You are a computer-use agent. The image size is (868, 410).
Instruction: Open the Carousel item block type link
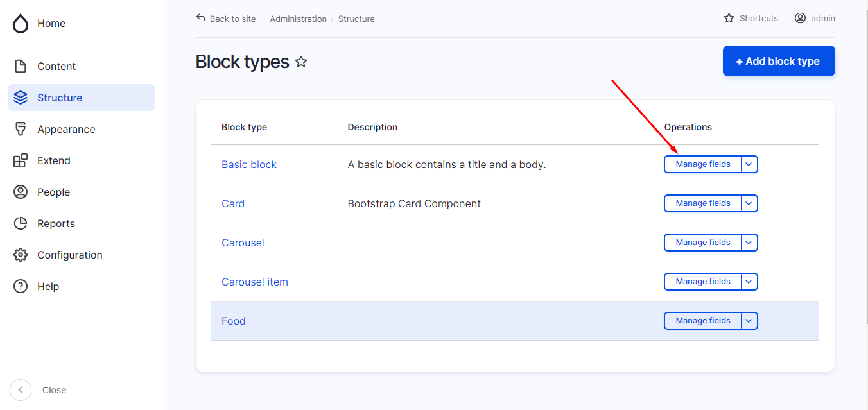pyautogui.click(x=255, y=282)
